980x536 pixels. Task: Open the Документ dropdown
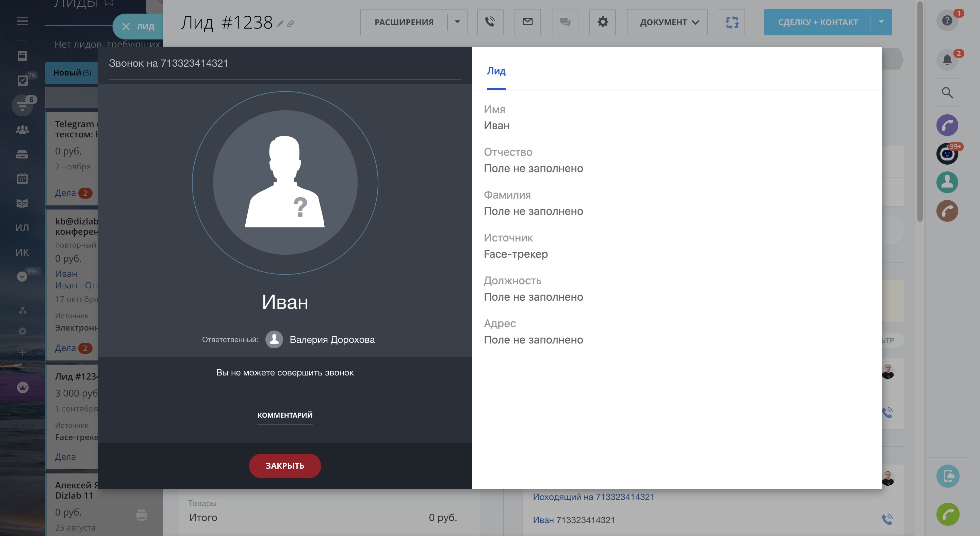point(667,22)
